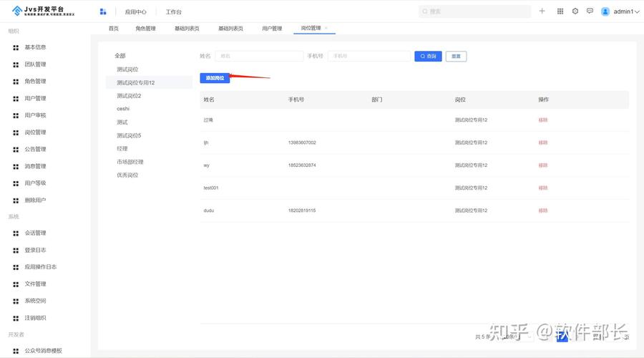Open the blue app launcher icon beside logo
Screen dimensions: 644x358
(x=102, y=11)
